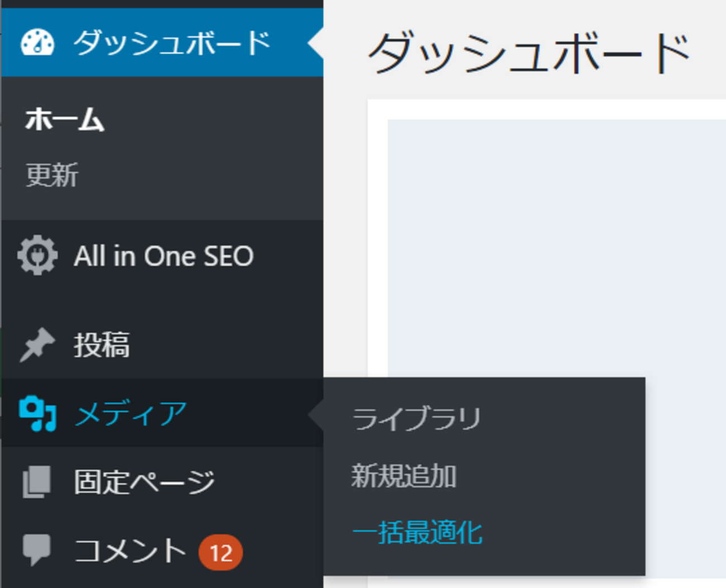Select 一括最適化 in the media flyout
Image resolution: width=726 pixels, height=588 pixels.
417,532
